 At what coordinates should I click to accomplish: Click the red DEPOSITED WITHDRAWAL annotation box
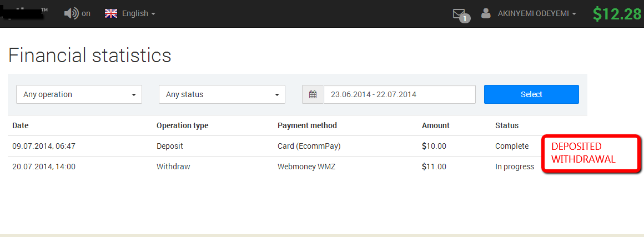pos(591,153)
